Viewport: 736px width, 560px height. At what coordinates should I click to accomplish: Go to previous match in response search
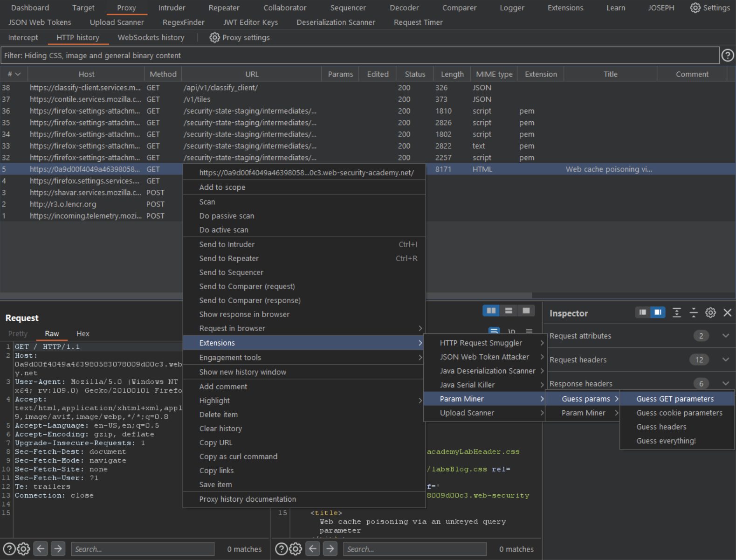(313, 549)
